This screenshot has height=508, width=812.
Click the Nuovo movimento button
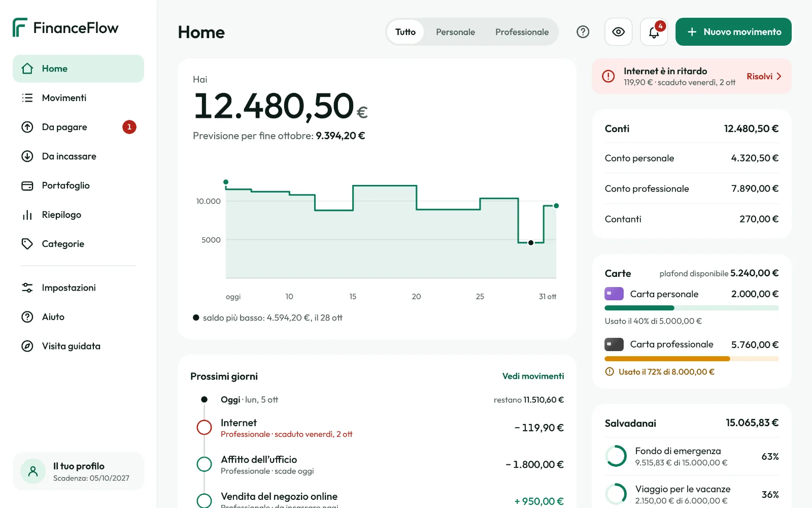tap(733, 32)
